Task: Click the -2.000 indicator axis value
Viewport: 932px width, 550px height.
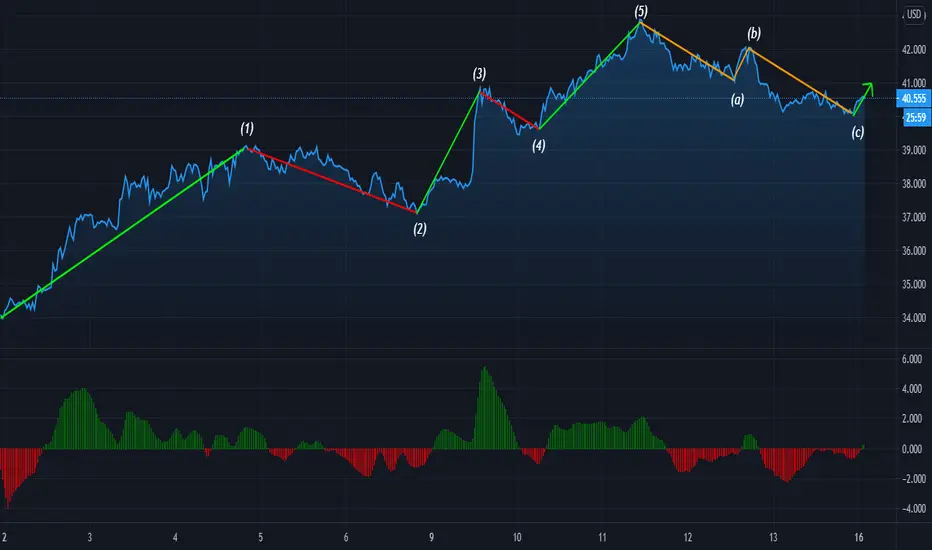Action: coord(912,479)
